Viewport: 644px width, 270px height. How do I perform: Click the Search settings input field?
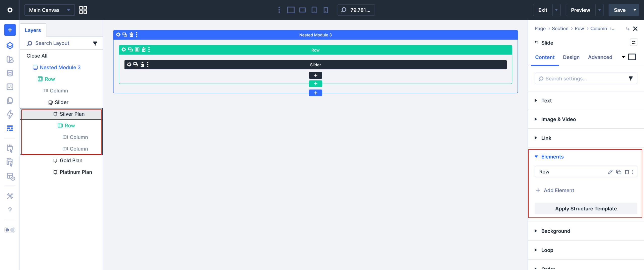click(579, 78)
